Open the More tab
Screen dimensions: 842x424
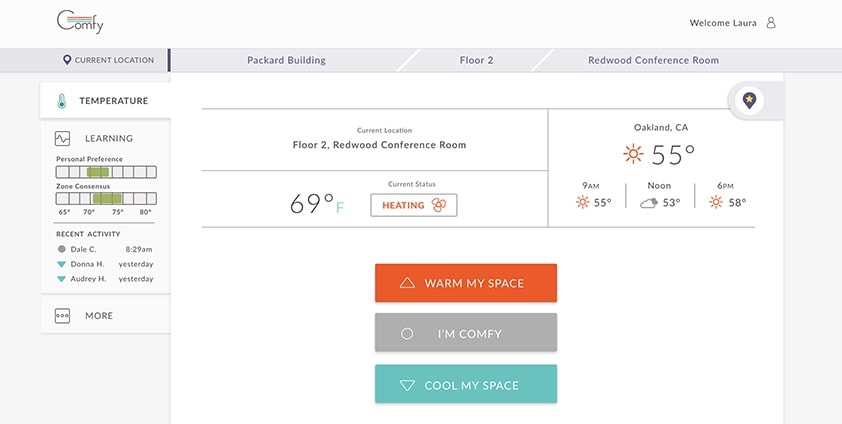pyautogui.click(x=105, y=316)
